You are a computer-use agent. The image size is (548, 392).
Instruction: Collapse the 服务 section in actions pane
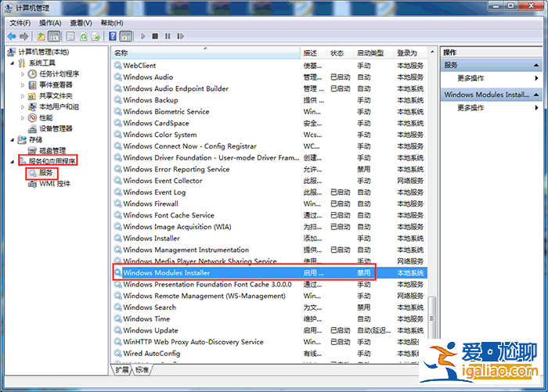[536, 65]
